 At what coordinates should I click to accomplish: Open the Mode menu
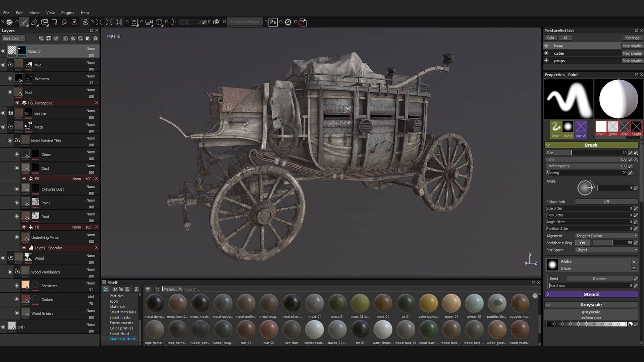tap(34, 13)
